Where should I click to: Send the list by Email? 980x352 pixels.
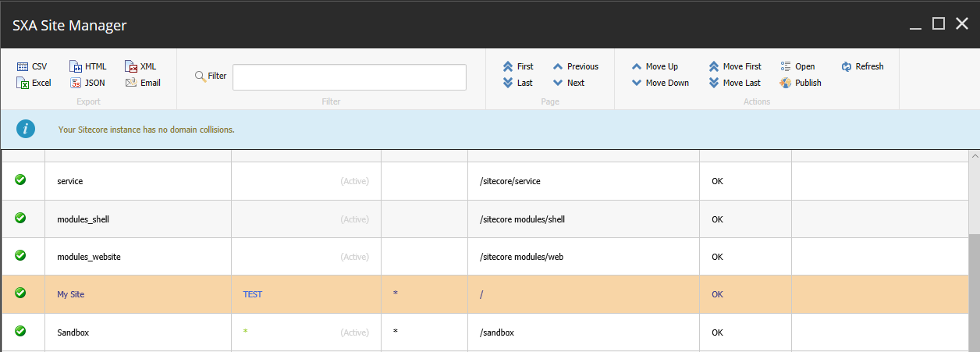(143, 83)
